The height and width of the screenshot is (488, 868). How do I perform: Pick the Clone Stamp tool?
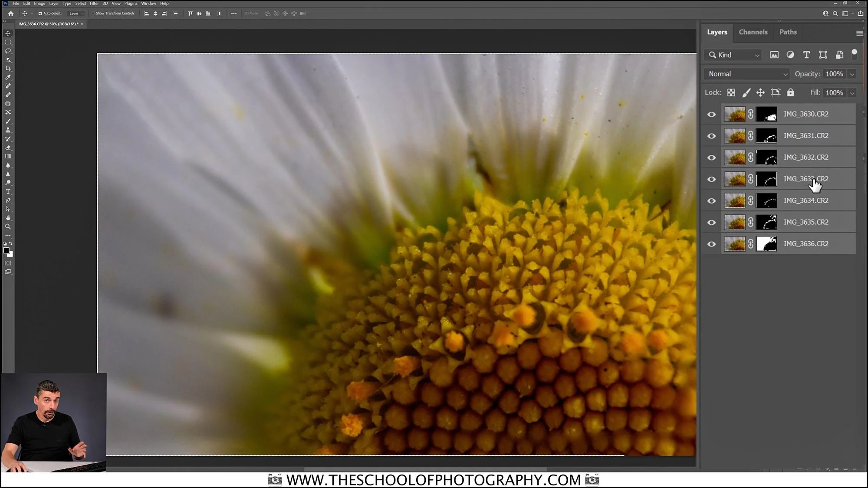coord(8,130)
